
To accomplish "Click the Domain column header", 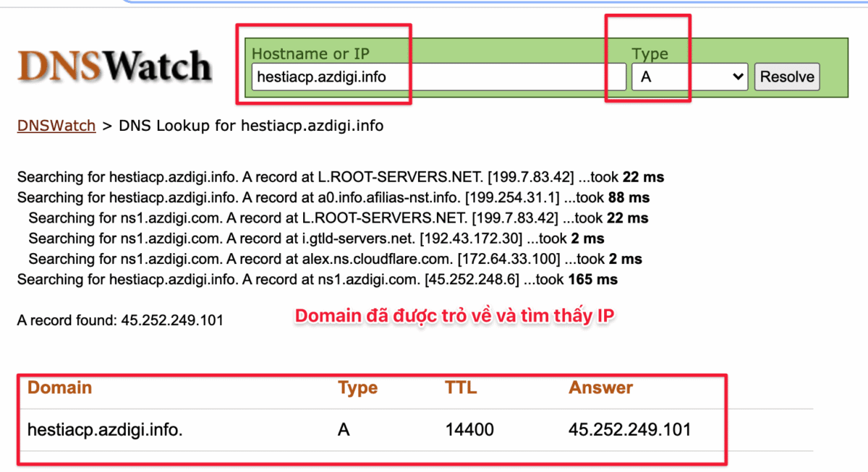I will (59, 387).
